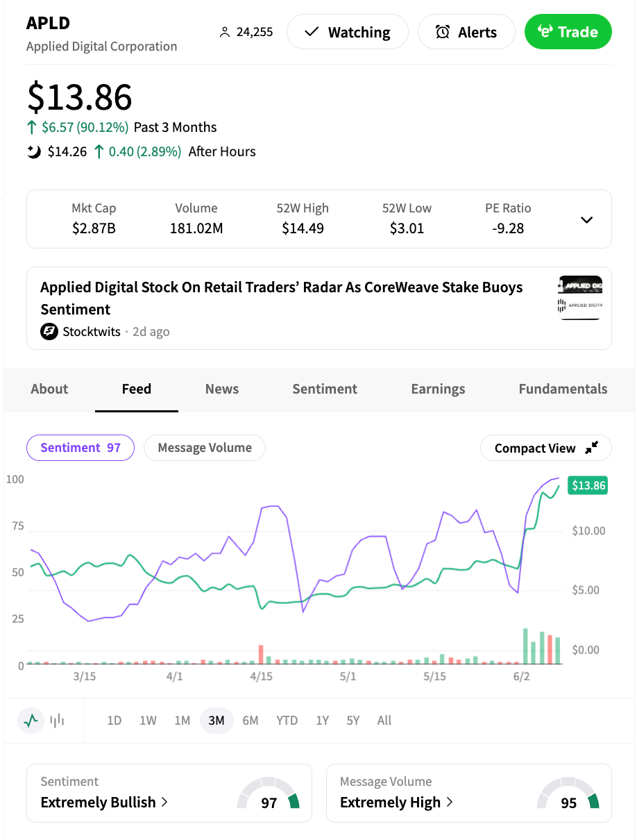Open the CoreWeave stake news headline
The height and width of the screenshot is (840, 637).
[282, 298]
